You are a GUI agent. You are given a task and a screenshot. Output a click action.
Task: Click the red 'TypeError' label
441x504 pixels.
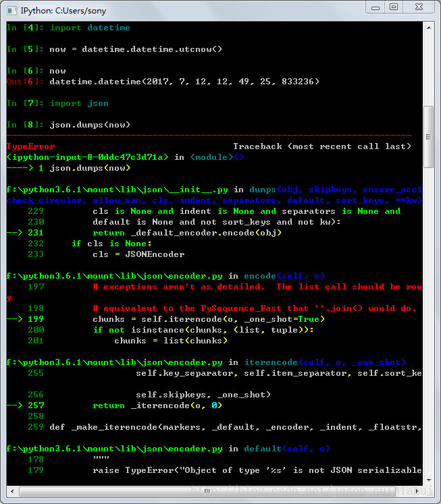click(x=30, y=146)
